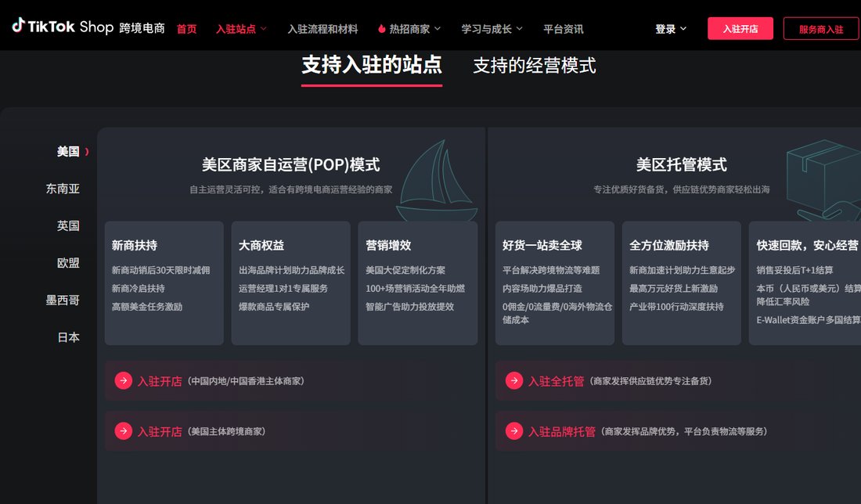The image size is (861, 504).
Task: Open the 登录 dropdown
Action: click(x=671, y=28)
